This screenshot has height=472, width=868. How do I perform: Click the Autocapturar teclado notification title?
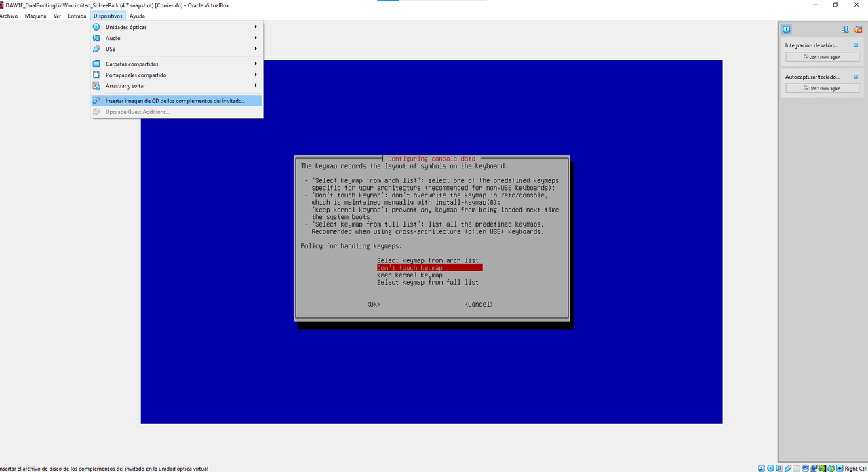812,77
